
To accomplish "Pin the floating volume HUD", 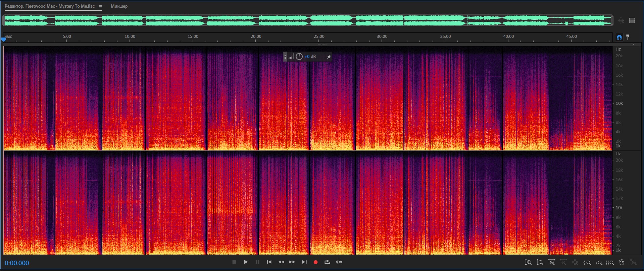I will tap(329, 57).
